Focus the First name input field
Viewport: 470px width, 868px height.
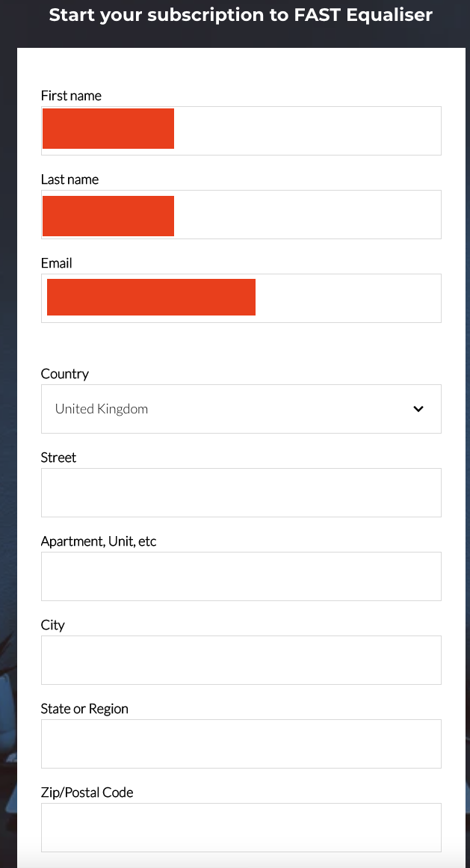[241, 131]
